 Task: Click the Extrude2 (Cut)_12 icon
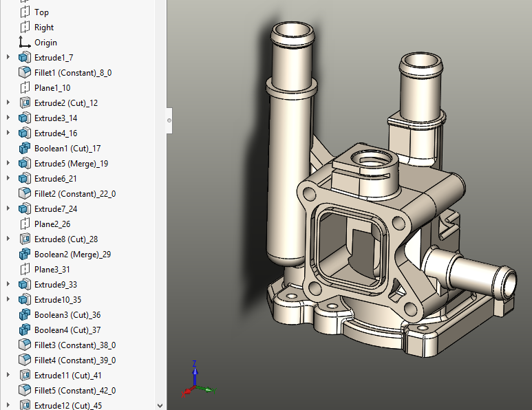point(25,102)
